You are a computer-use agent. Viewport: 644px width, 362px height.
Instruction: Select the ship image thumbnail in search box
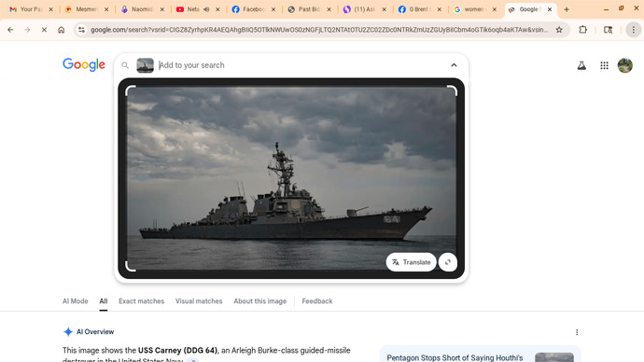point(145,65)
